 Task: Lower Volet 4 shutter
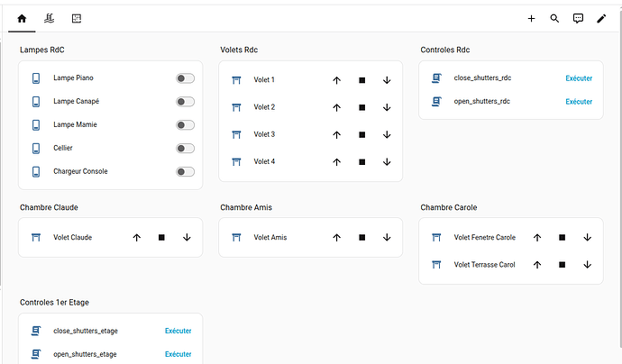[387, 162]
